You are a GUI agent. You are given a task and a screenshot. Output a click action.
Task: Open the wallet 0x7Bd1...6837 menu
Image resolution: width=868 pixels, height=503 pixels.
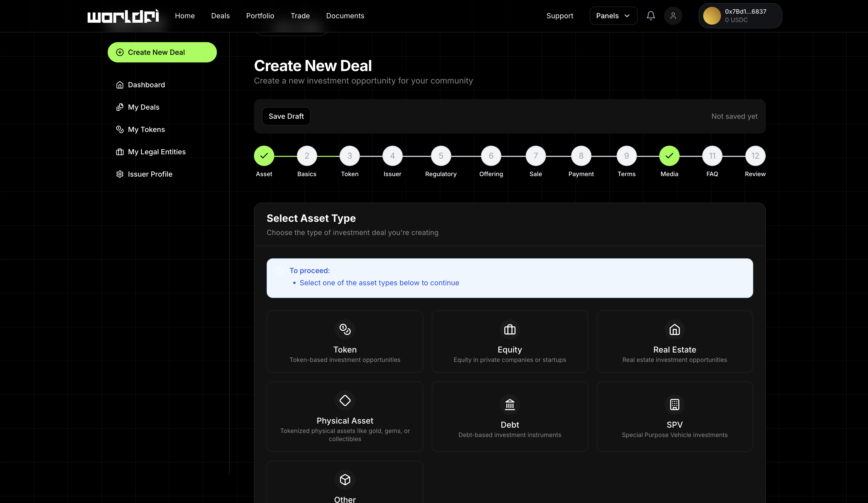[x=740, y=16]
